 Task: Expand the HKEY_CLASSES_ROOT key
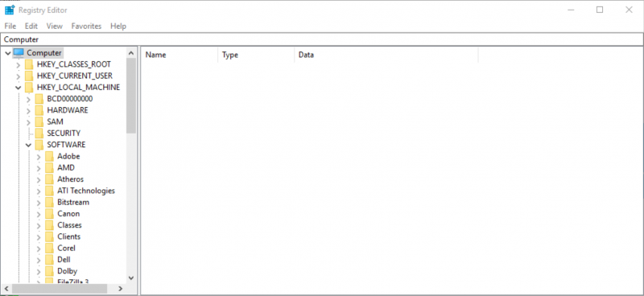coord(18,64)
